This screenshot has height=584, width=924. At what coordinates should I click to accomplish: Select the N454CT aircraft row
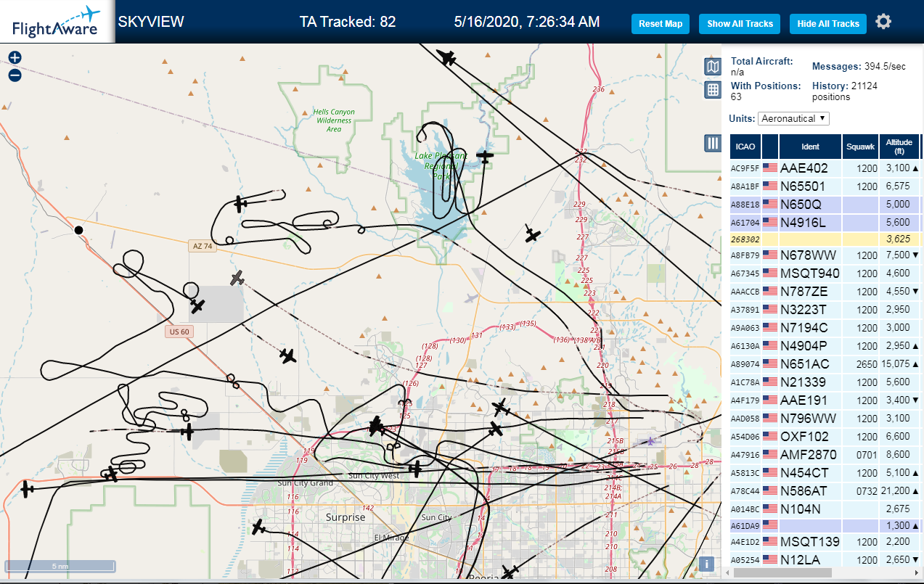click(825, 473)
